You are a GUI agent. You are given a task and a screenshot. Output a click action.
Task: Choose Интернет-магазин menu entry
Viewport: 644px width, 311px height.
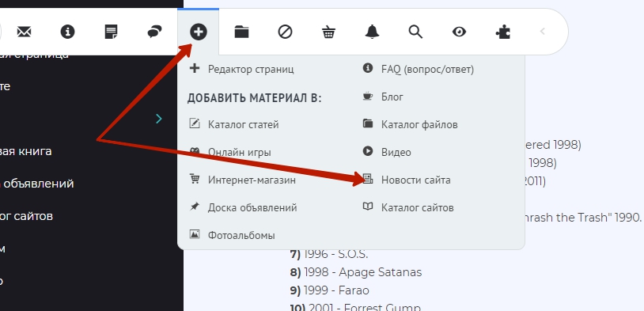point(252,180)
